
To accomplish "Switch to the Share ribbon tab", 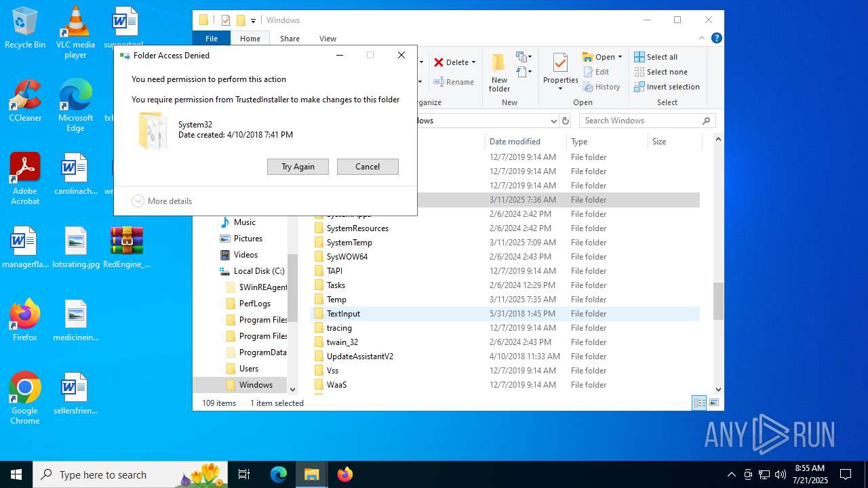I will (x=290, y=39).
